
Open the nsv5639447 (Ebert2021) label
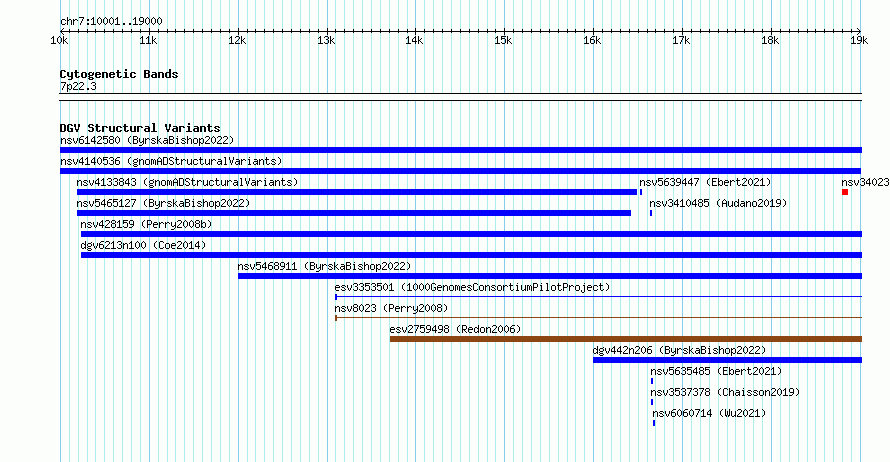pos(706,182)
